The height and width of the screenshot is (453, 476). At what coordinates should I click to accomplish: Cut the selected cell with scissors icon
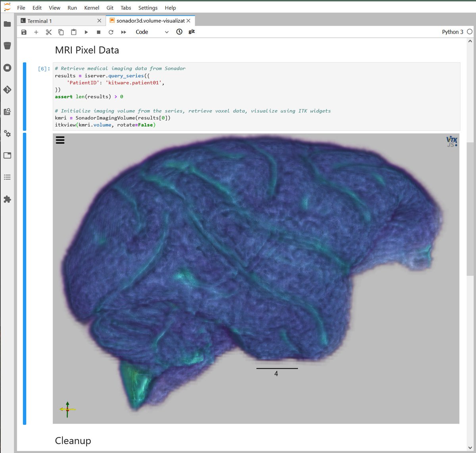48,32
